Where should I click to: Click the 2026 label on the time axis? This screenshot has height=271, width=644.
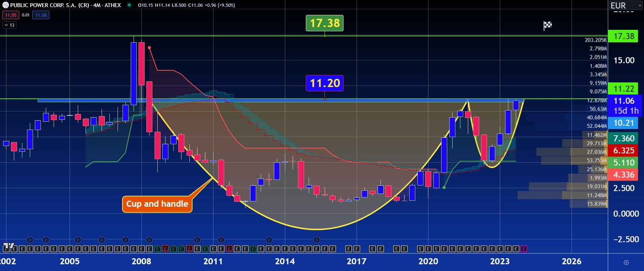tap(571, 261)
